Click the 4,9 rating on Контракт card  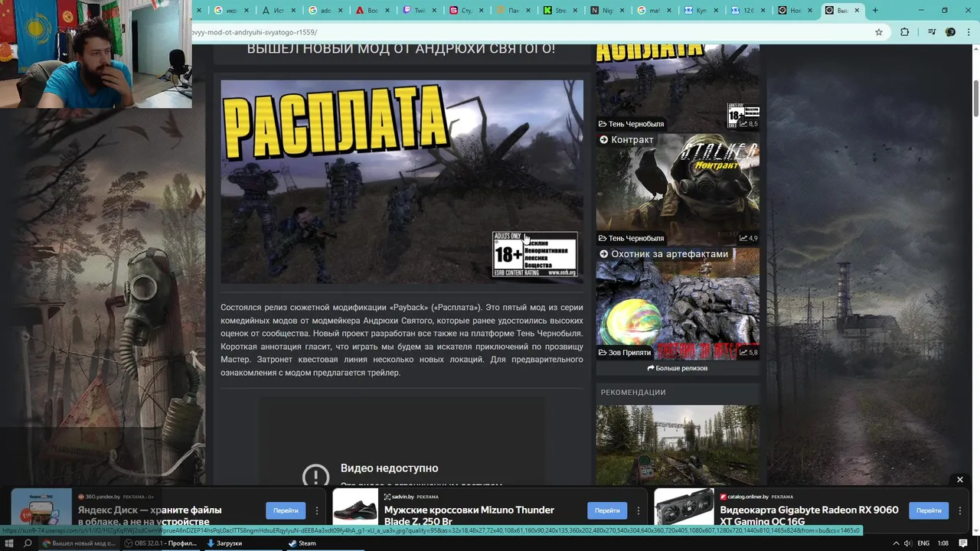(749, 238)
